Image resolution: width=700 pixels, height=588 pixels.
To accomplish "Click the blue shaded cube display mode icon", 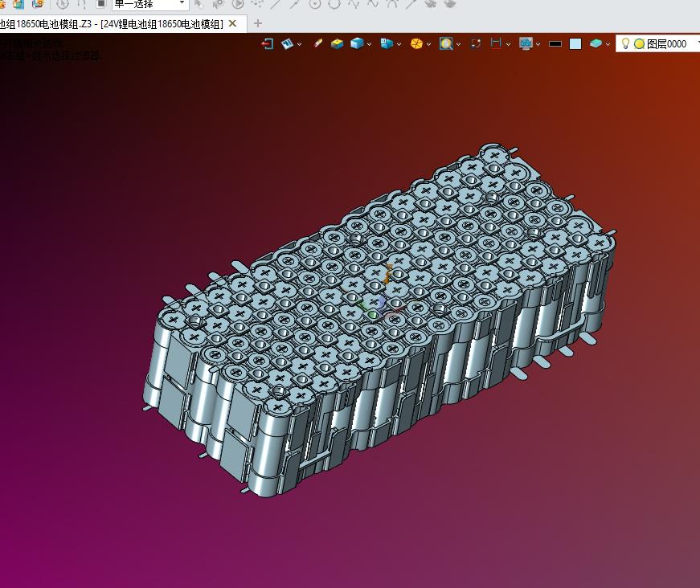I will (357, 43).
